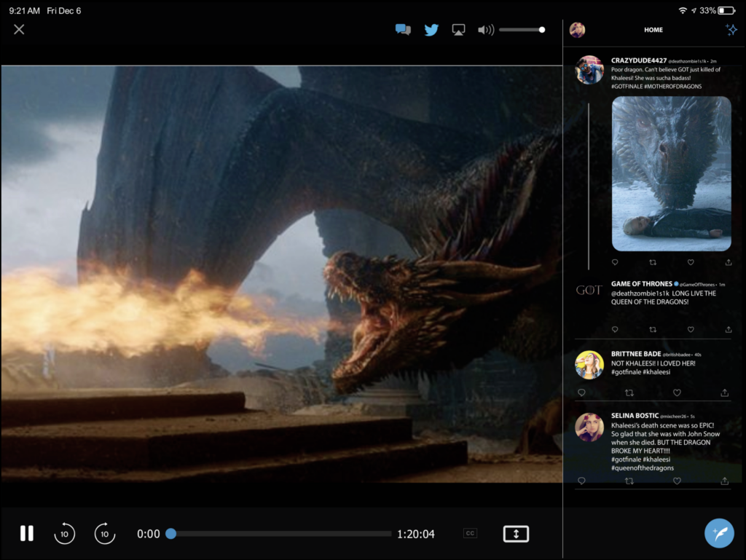Toggle the video aspect fill mode
This screenshot has height=560, width=746.
(x=516, y=534)
